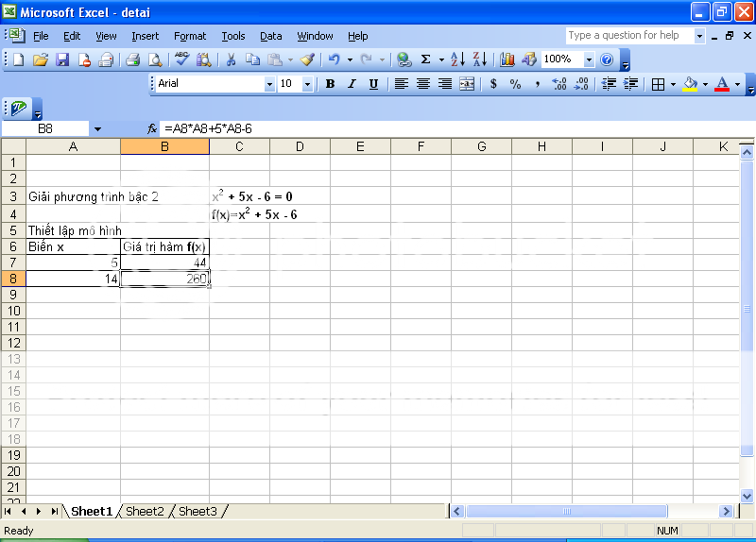Screen dimensions: 756x542
Task: Select the Format Painter brush tool
Action: click(x=307, y=59)
